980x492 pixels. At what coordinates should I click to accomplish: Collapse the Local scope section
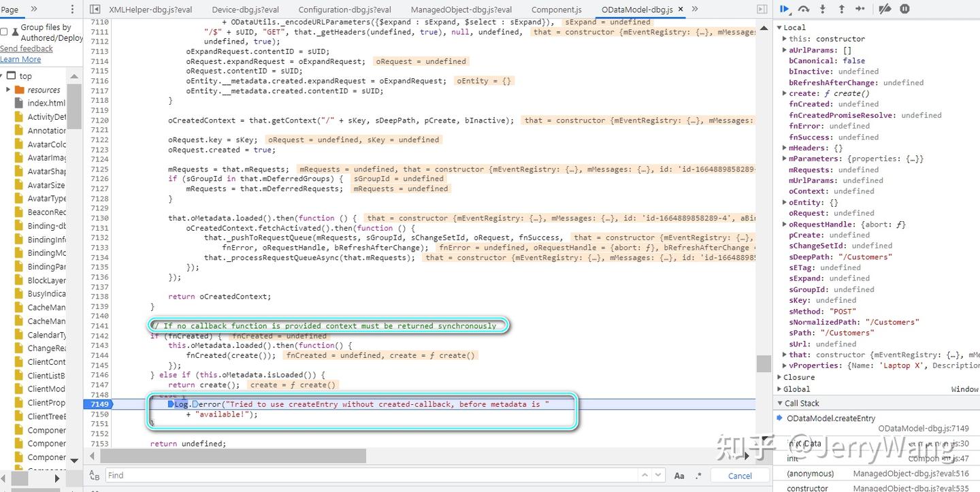(x=780, y=27)
